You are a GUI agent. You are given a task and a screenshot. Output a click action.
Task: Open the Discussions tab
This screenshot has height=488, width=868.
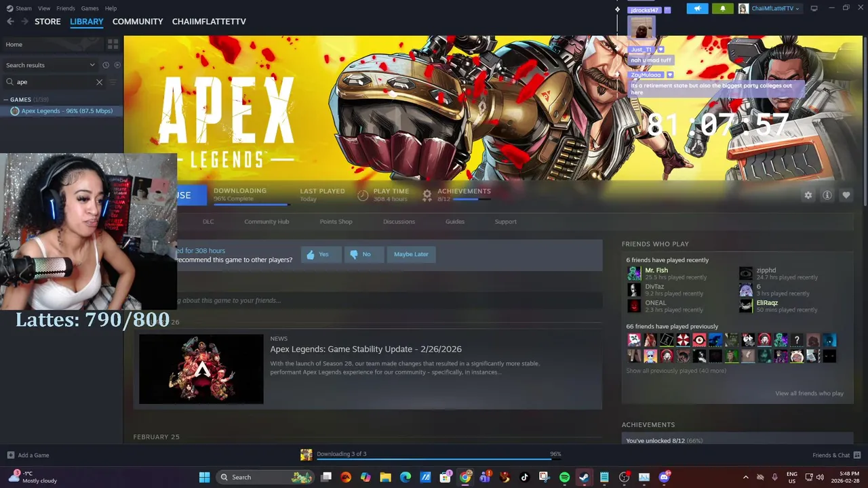399,222
